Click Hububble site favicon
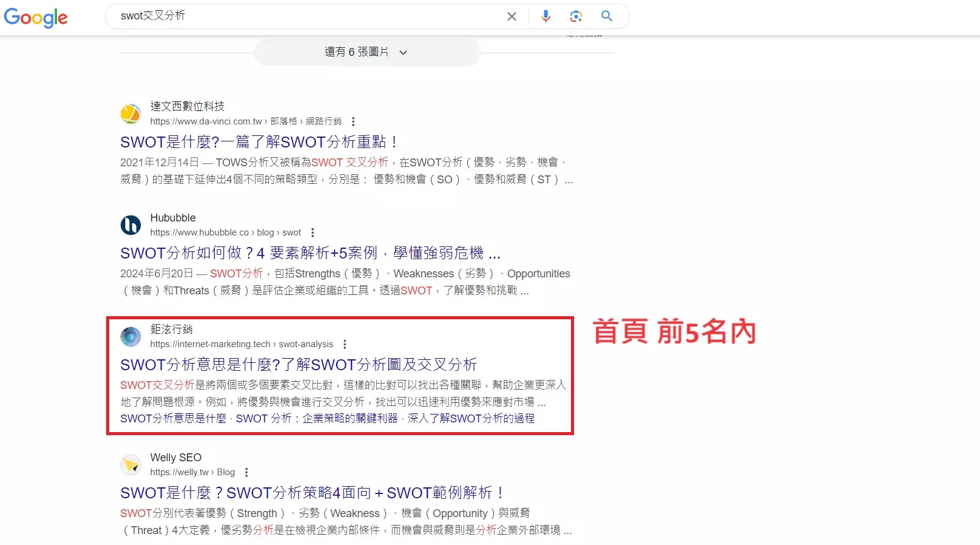The width and height of the screenshot is (980, 545). coord(130,225)
